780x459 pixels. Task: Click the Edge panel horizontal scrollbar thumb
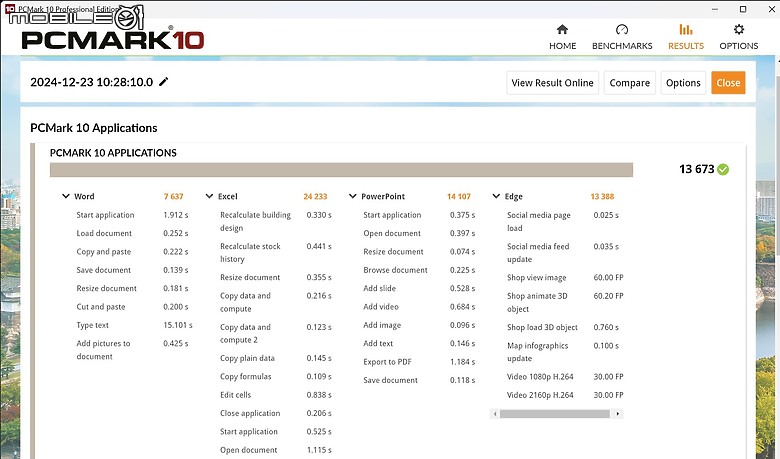pos(555,414)
